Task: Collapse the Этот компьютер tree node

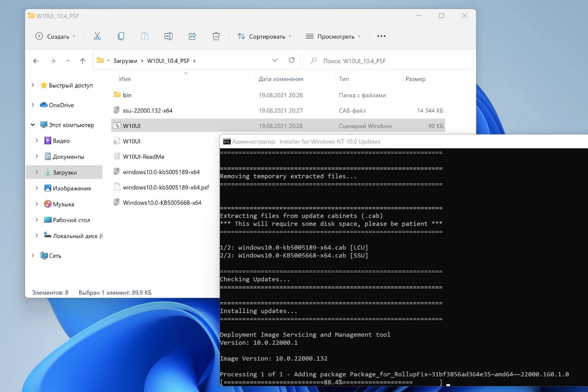Action: click(33, 125)
